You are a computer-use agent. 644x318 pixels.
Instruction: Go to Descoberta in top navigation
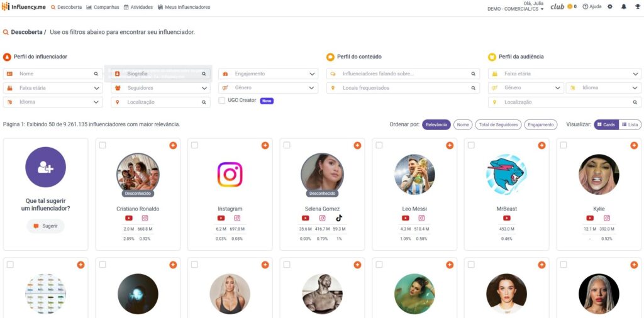(66, 7)
